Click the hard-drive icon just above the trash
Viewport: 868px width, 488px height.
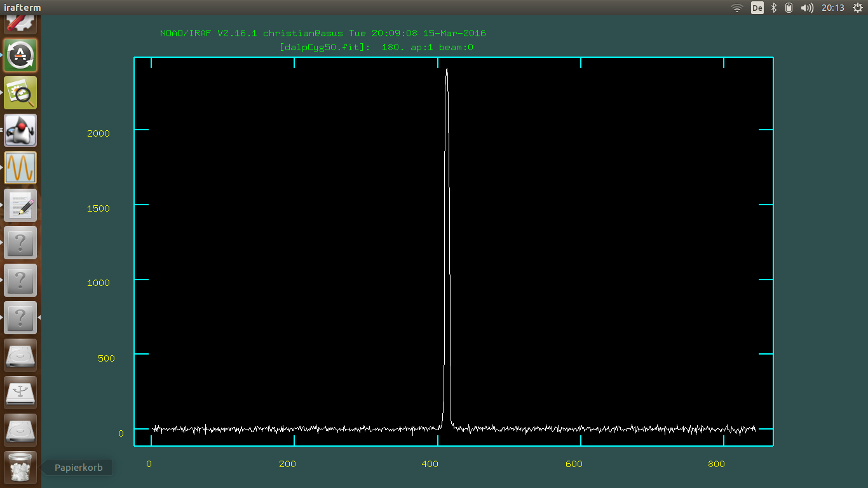pyautogui.click(x=20, y=430)
